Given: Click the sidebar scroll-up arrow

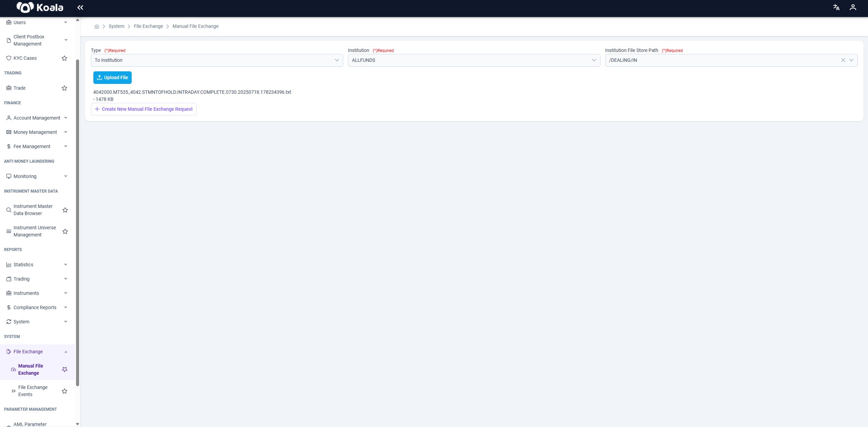Looking at the screenshot, I should (x=77, y=20).
